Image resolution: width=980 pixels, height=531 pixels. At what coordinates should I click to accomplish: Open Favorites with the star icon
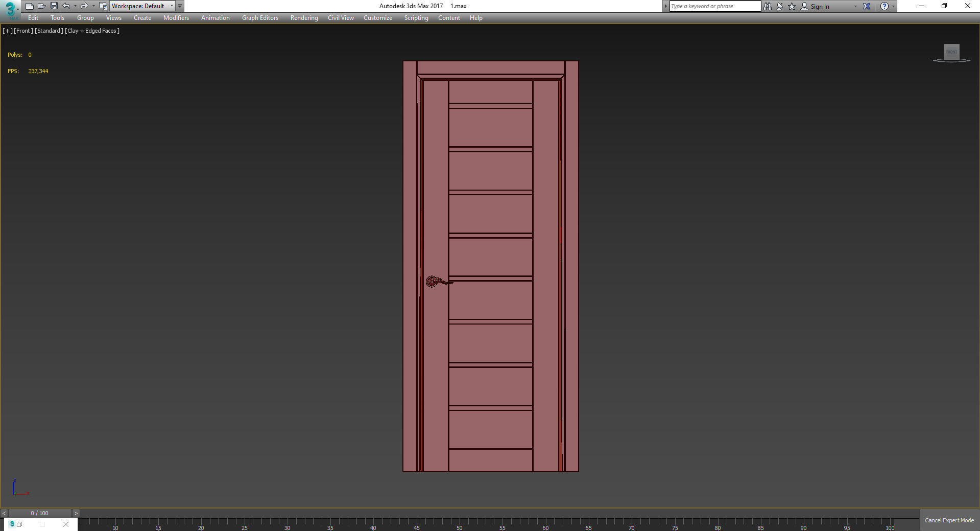pos(792,6)
